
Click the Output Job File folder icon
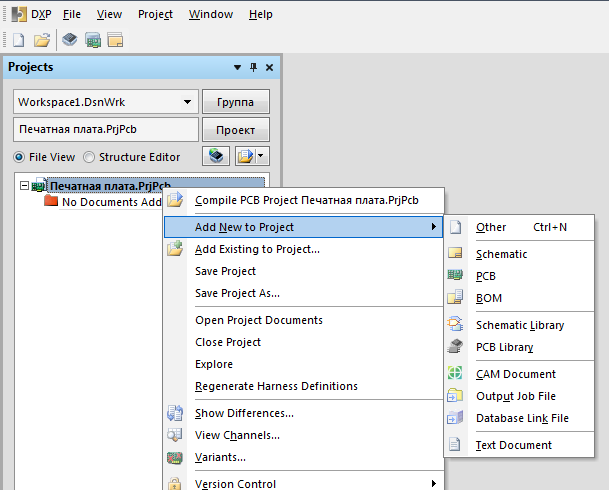[x=455, y=395]
